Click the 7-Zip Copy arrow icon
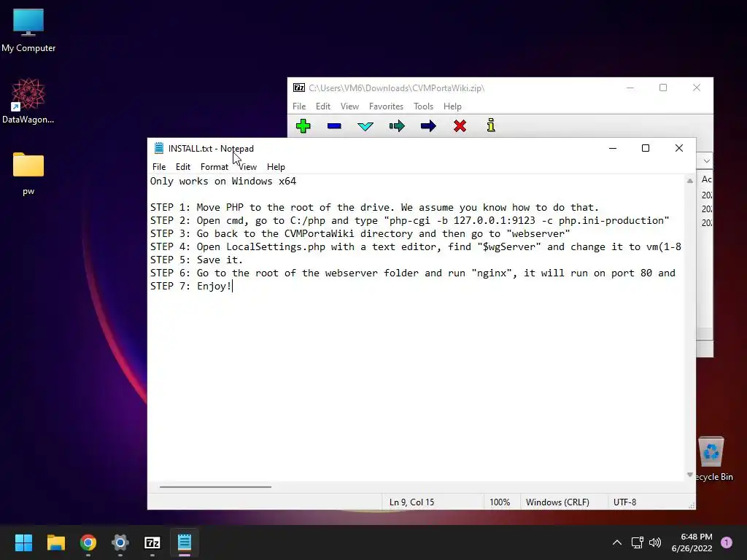 point(397,126)
